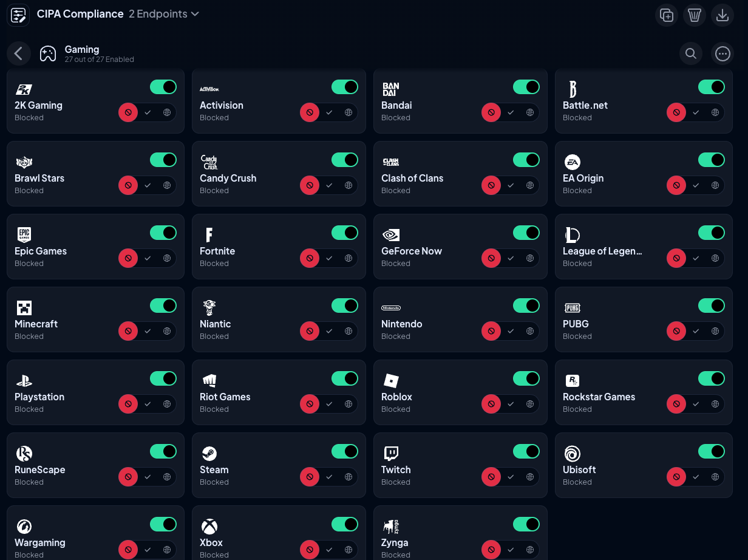Image resolution: width=748 pixels, height=560 pixels.
Task: Select the red block icon for 2K Gaming
Action: [x=128, y=112]
